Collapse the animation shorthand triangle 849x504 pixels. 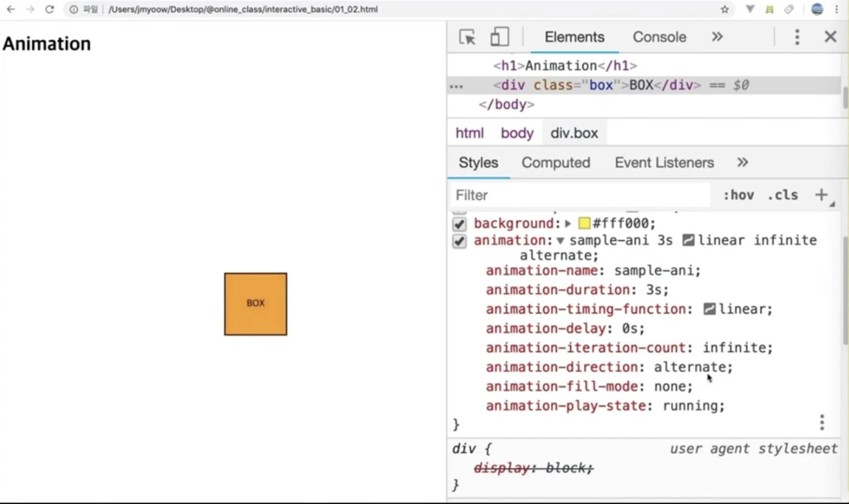[x=560, y=241]
